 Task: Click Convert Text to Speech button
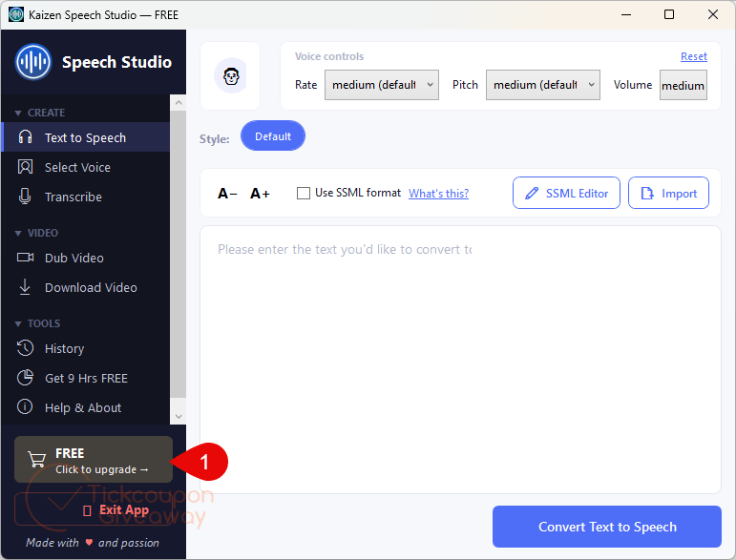point(606,527)
